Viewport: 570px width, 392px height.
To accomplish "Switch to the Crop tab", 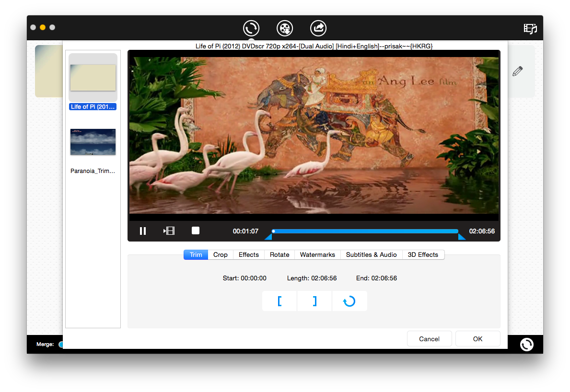I will (x=221, y=254).
